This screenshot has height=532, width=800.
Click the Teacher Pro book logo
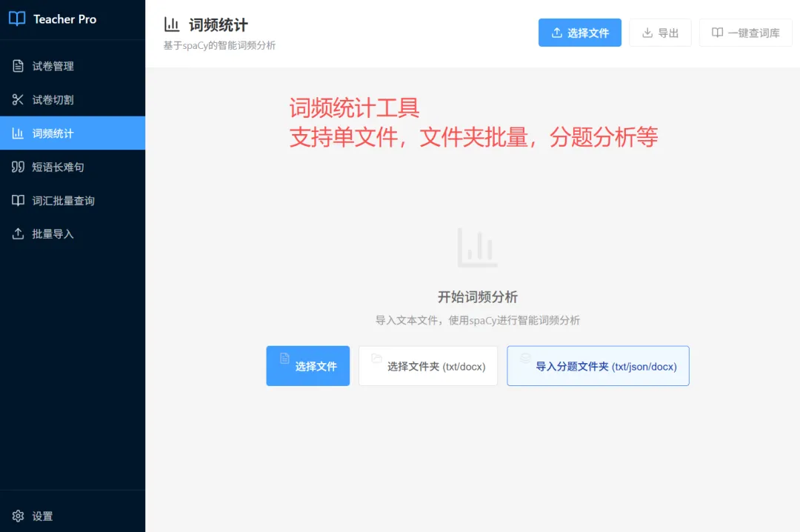(16, 19)
